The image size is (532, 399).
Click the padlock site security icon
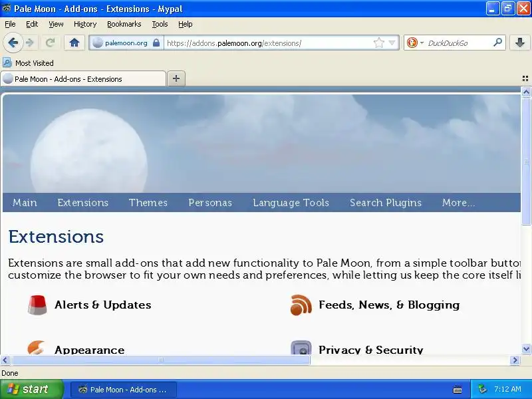click(156, 43)
